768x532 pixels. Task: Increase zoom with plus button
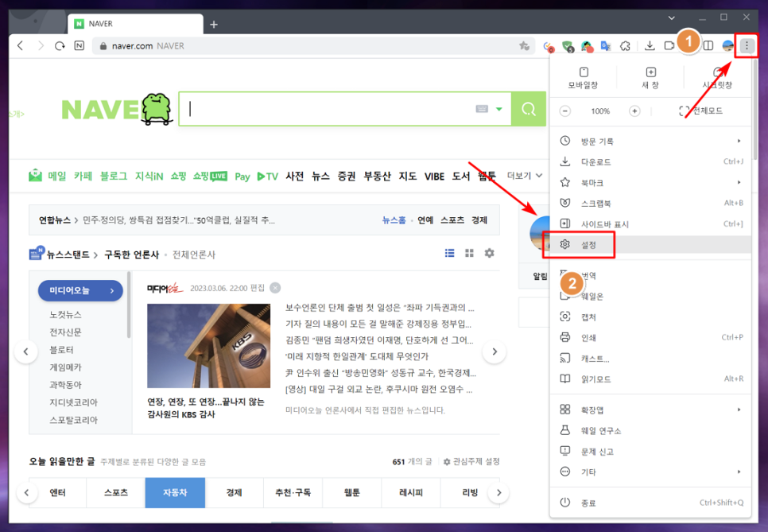coord(634,111)
